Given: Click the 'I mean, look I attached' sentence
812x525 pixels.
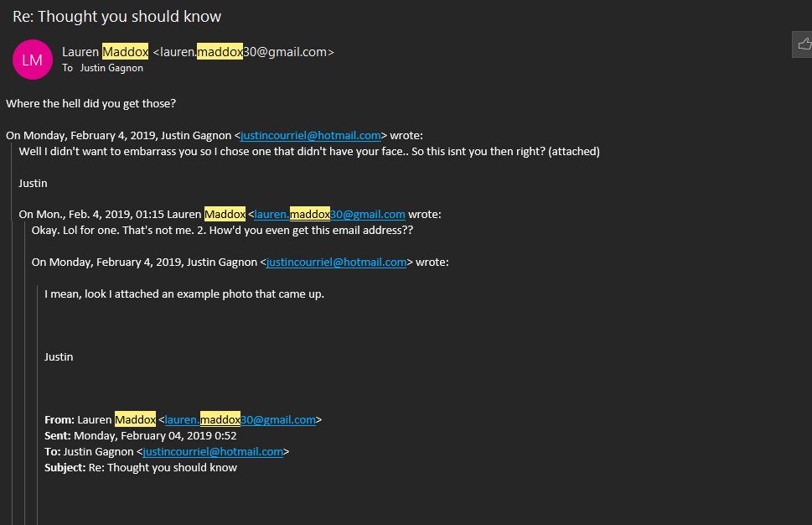Looking at the screenshot, I should pos(184,294).
